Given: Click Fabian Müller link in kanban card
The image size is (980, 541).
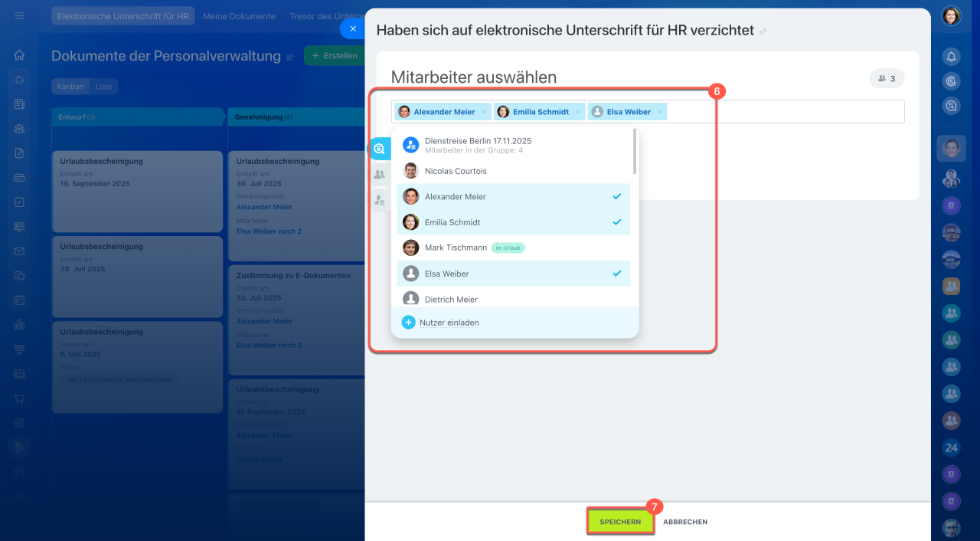Looking at the screenshot, I should tap(259, 459).
